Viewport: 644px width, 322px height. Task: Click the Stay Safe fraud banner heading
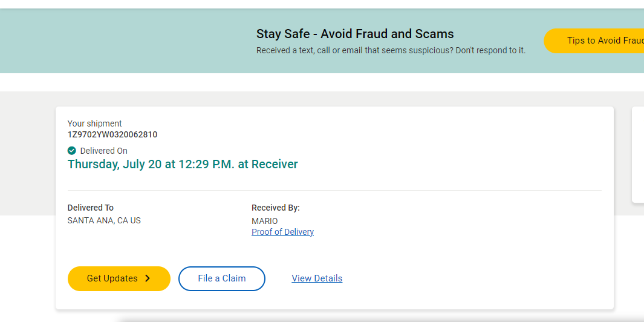tap(355, 34)
